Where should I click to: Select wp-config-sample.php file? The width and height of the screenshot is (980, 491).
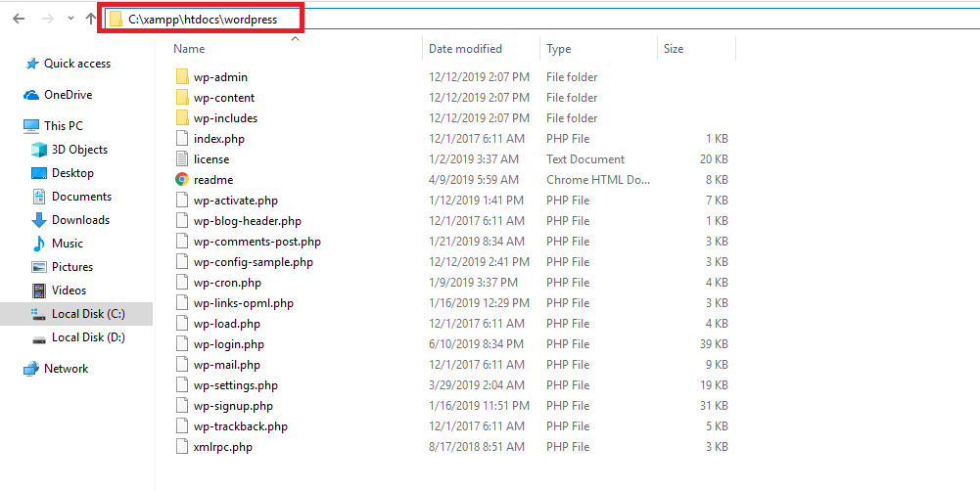tap(254, 262)
